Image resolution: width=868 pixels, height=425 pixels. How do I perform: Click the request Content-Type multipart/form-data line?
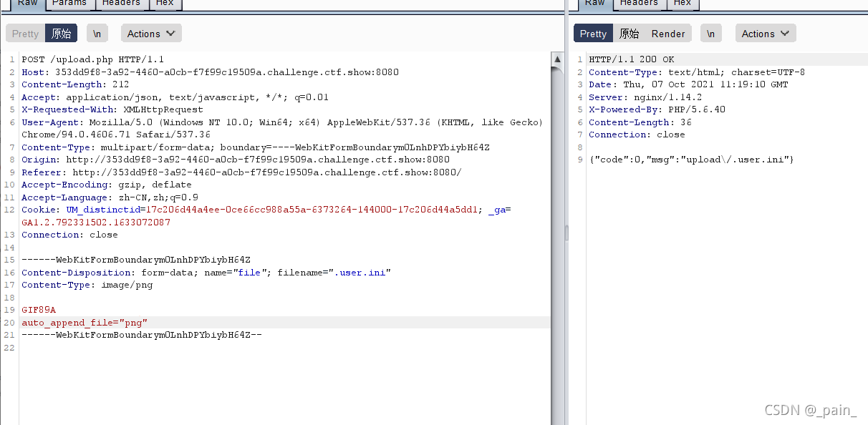click(256, 147)
